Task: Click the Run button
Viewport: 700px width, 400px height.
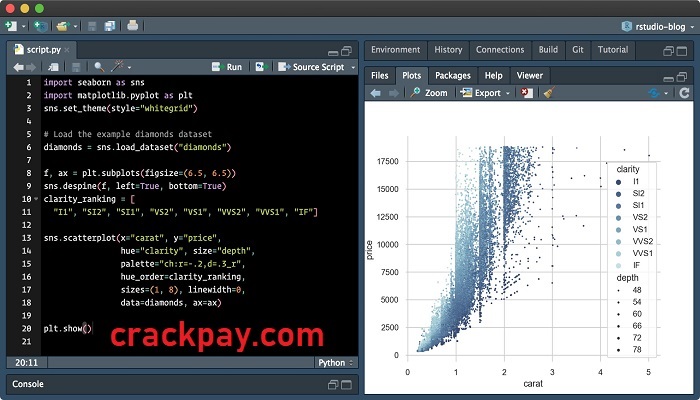Action: tap(227, 67)
